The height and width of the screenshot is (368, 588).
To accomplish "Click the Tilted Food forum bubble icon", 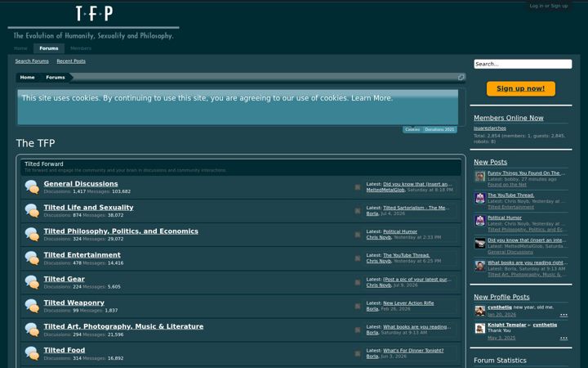I will pos(32,353).
